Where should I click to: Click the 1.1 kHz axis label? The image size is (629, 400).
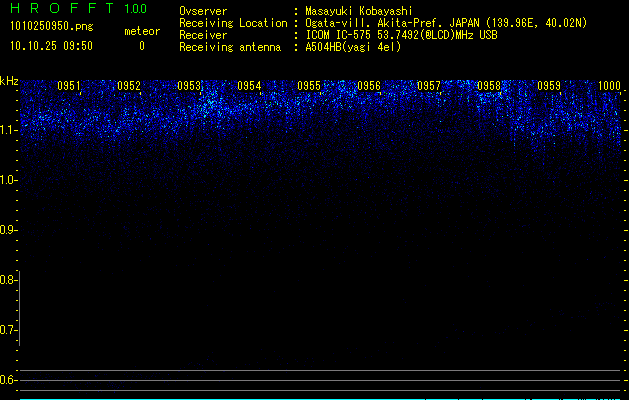pyautogui.click(x=7, y=130)
